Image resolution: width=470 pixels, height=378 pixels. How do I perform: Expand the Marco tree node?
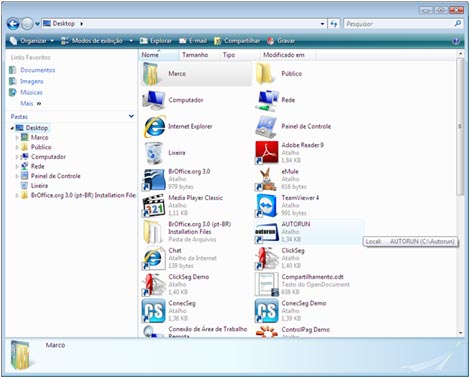17,137
